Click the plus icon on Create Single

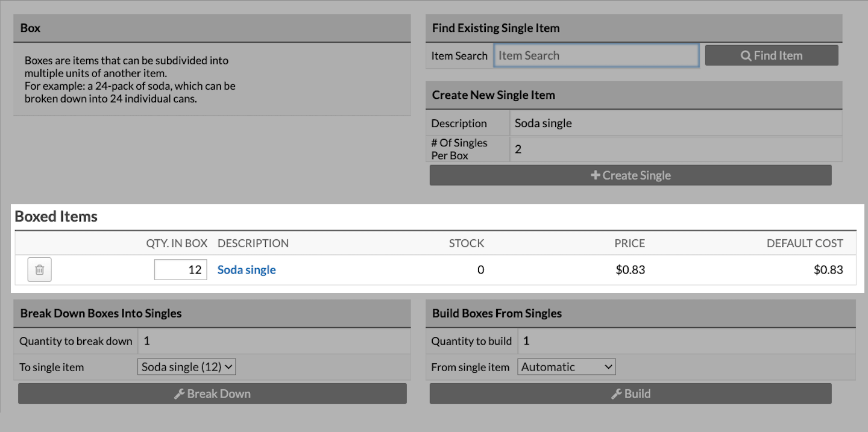[595, 175]
